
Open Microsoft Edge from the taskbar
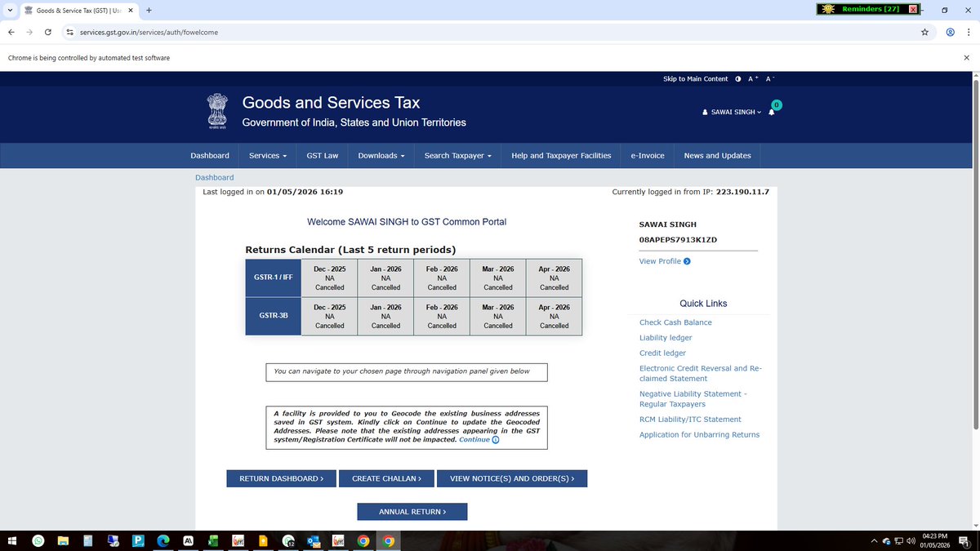point(163,540)
